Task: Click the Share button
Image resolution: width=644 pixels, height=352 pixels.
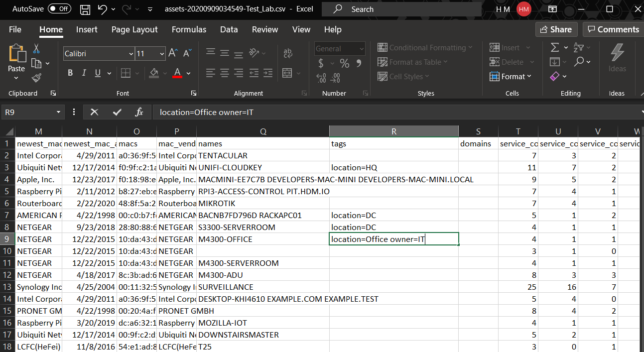Action: point(556,29)
